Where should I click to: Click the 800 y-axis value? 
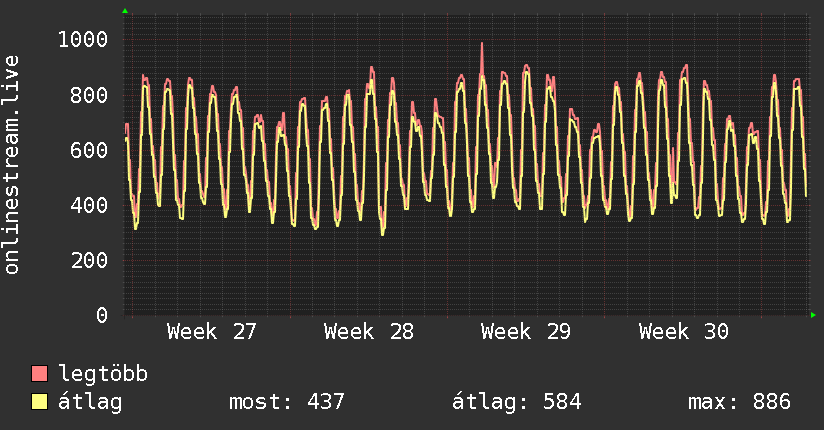(89, 95)
